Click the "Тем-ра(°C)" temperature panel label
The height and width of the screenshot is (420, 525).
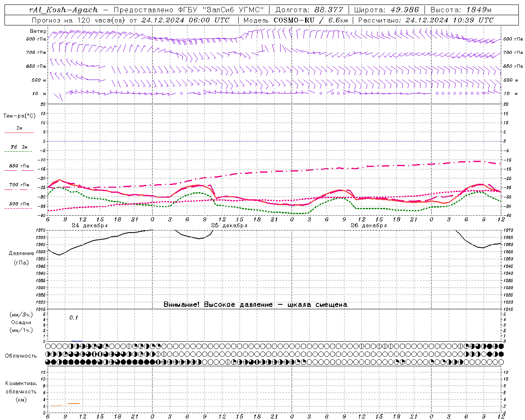pyautogui.click(x=19, y=116)
